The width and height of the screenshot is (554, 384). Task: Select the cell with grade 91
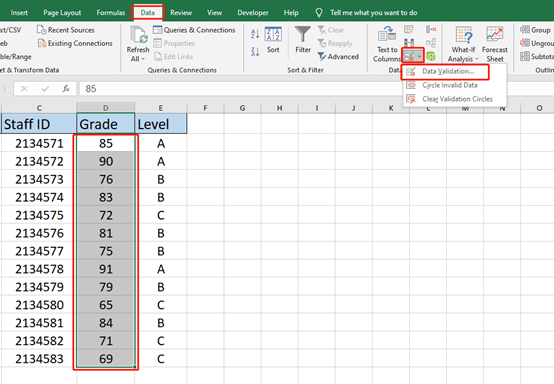(106, 269)
